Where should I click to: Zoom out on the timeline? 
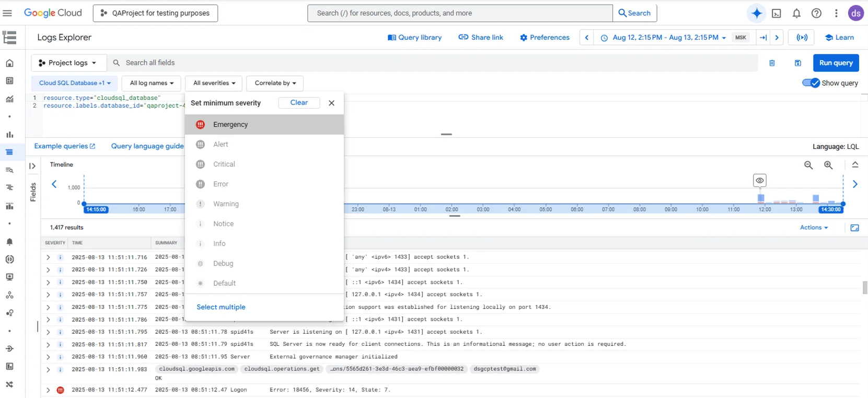[x=808, y=165]
